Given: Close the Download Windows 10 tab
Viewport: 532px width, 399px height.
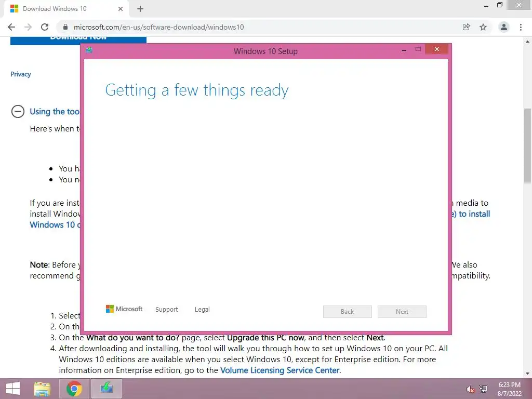Looking at the screenshot, I should tap(121, 9).
